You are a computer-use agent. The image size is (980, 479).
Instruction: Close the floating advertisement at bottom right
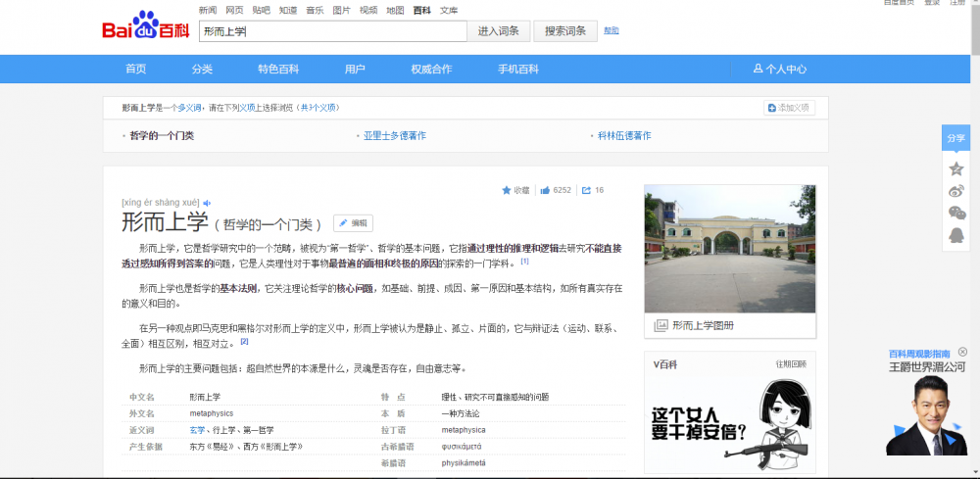[962, 352]
